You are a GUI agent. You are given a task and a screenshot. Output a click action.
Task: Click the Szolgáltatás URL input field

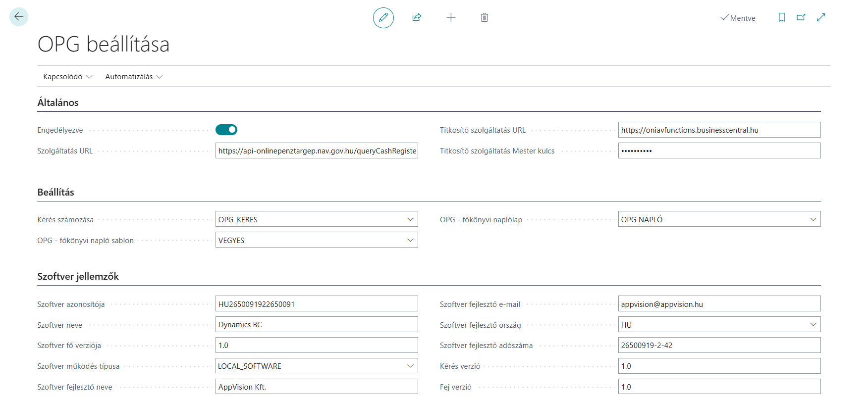(x=317, y=151)
